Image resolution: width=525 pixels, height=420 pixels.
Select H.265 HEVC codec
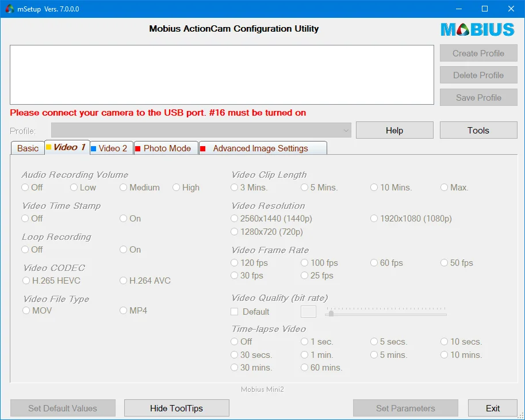(51, 281)
